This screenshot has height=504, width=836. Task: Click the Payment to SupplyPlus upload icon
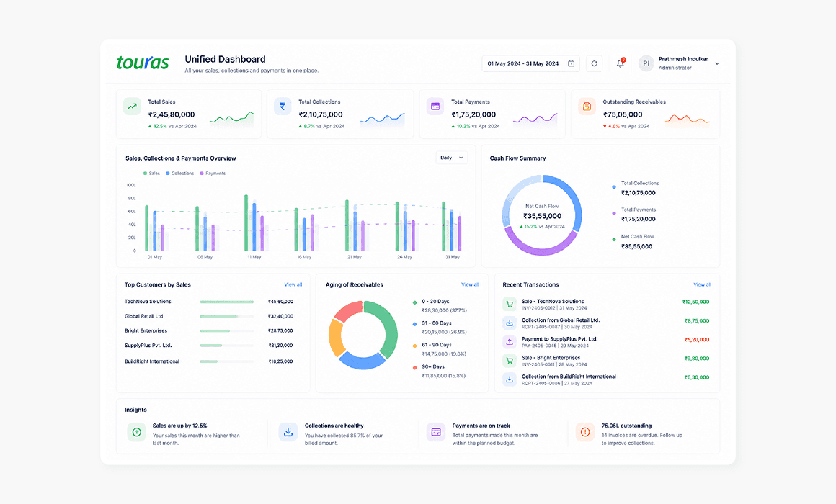[x=510, y=341]
